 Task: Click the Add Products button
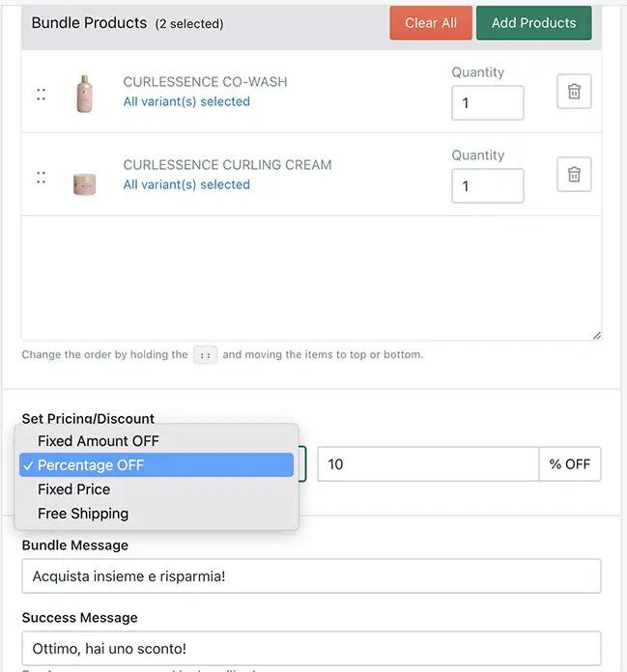click(x=533, y=23)
